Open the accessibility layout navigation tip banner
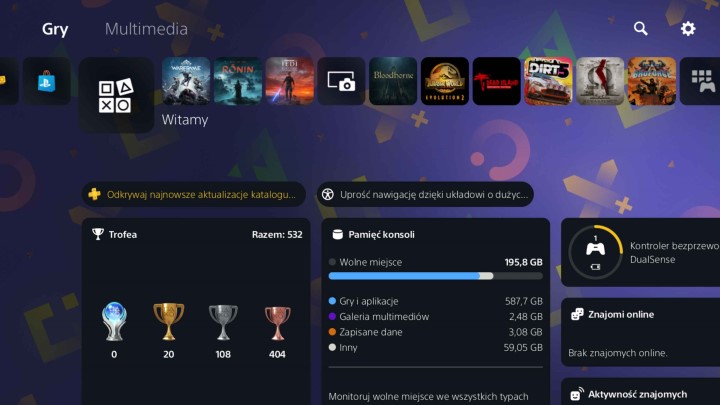The image size is (720, 405). click(x=425, y=194)
